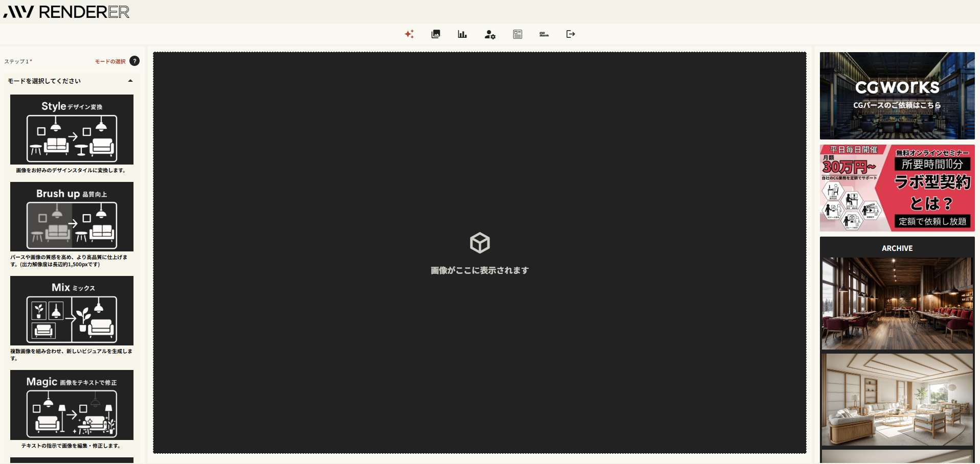Click the question mark help icon
This screenshot has width=980, height=464.
[x=135, y=61]
